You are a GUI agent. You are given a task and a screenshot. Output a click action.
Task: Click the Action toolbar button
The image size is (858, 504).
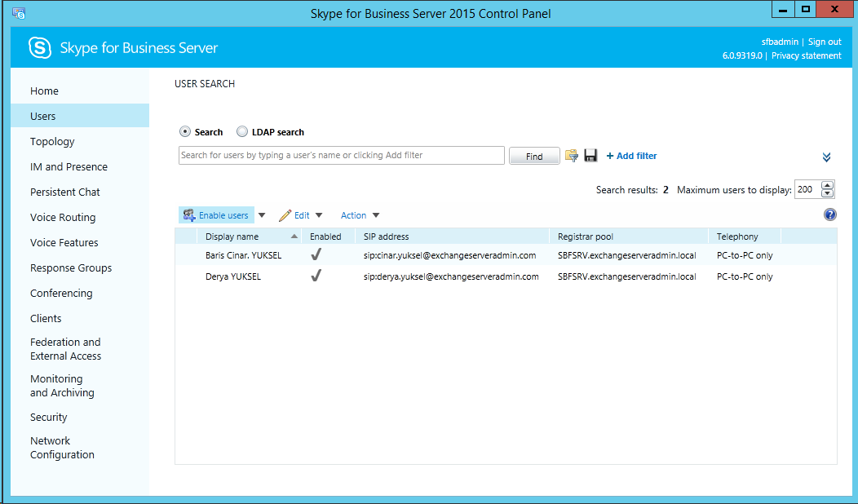click(x=353, y=215)
